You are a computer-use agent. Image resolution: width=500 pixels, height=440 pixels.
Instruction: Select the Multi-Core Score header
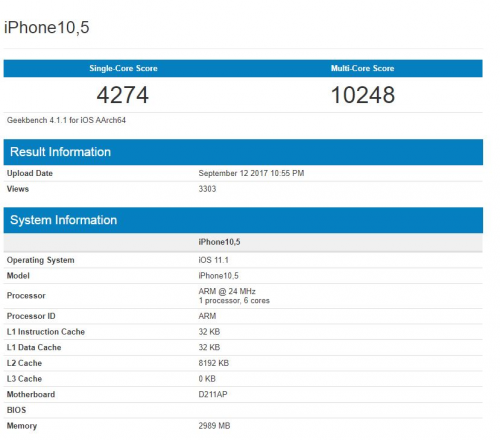362,68
